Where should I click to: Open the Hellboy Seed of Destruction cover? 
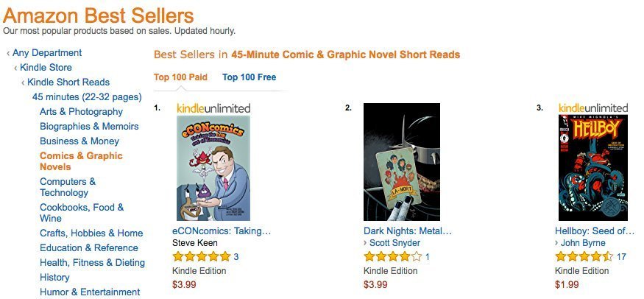(x=593, y=168)
